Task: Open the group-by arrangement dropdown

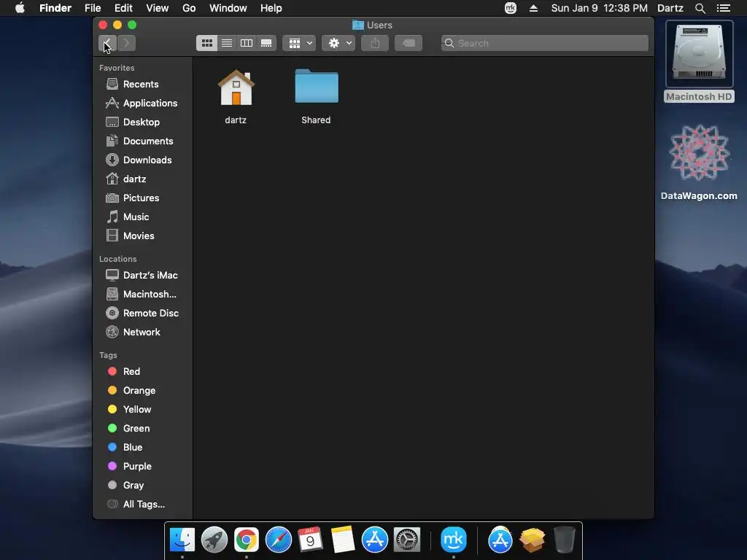Action: tap(300, 43)
